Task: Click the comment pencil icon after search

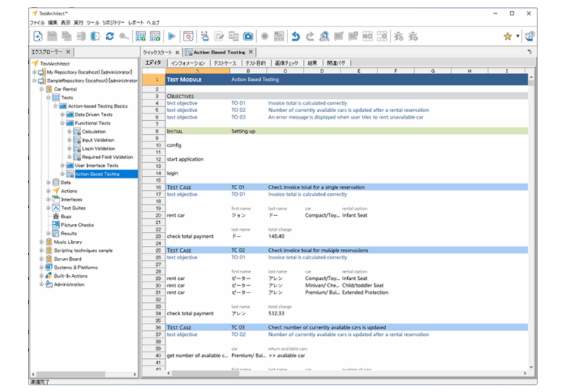Action: 338,36
